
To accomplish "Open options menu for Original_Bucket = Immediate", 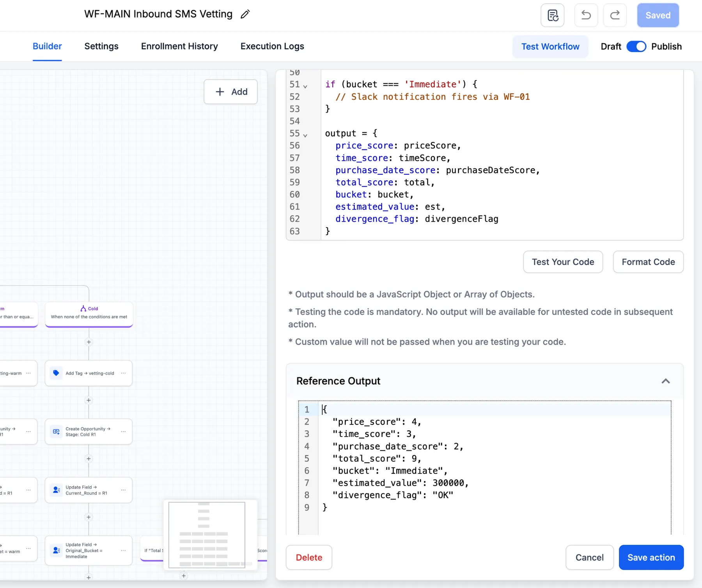I will pos(123,551).
